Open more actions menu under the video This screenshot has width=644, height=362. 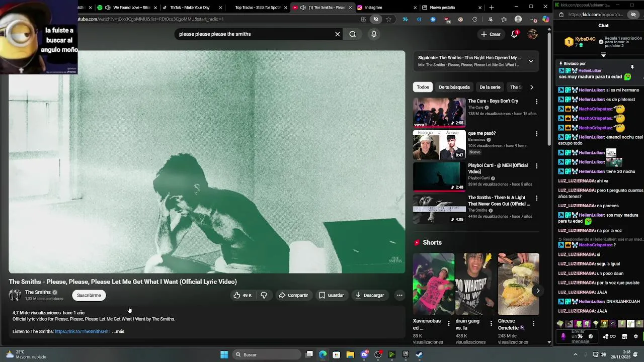pos(399,295)
